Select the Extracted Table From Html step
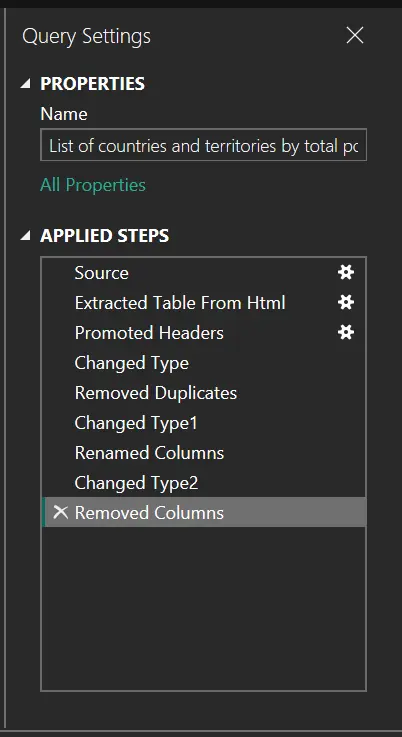402x737 pixels. 204,303
